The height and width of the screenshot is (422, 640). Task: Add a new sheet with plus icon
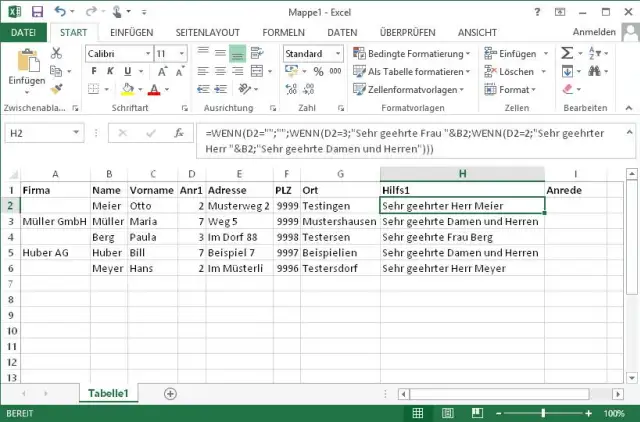pyautogui.click(x=170, y=393)
